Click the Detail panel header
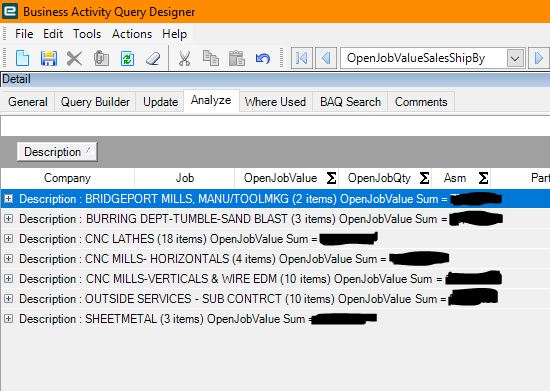Image resolution: width=550 pixels, height=391 pixels. coord(275,79)
